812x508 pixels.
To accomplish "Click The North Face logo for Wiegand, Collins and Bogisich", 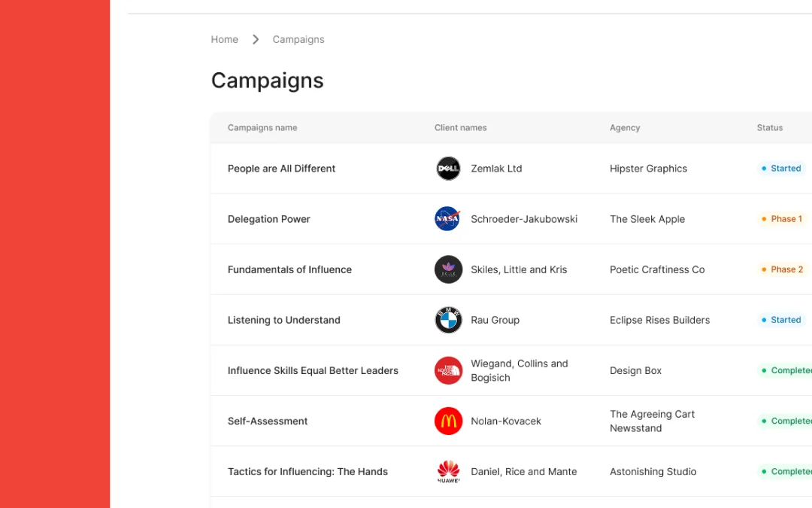I will tap(448, 370).
